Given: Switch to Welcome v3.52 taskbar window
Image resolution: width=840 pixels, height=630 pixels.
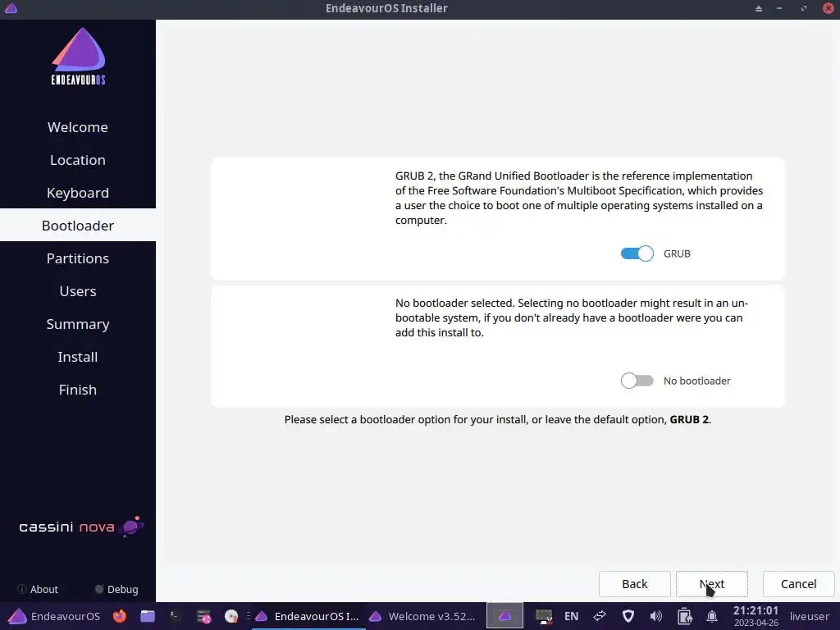Looking at the screenshot, I should (423, 616).
